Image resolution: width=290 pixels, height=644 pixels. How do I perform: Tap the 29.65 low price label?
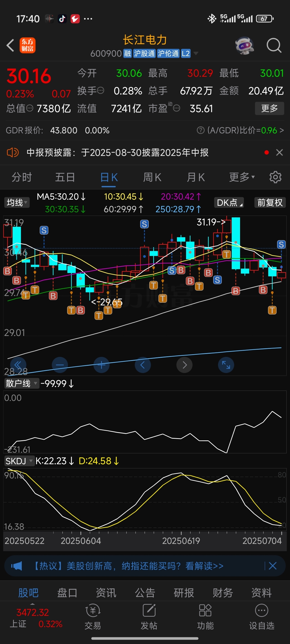(107, 302)
